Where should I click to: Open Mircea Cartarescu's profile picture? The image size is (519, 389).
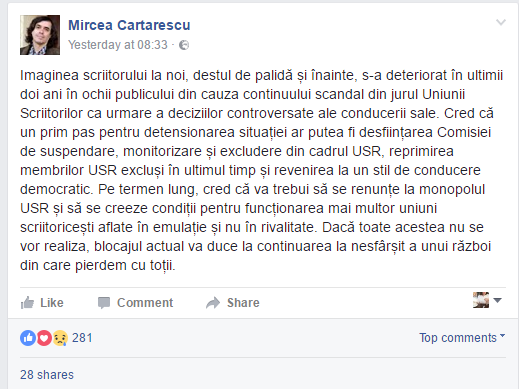tap(40, 35)
